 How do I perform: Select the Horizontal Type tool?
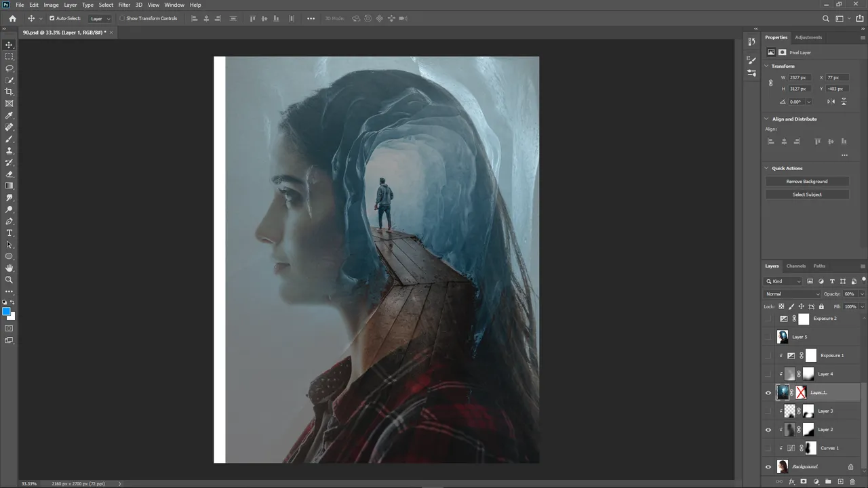point(9,232)
